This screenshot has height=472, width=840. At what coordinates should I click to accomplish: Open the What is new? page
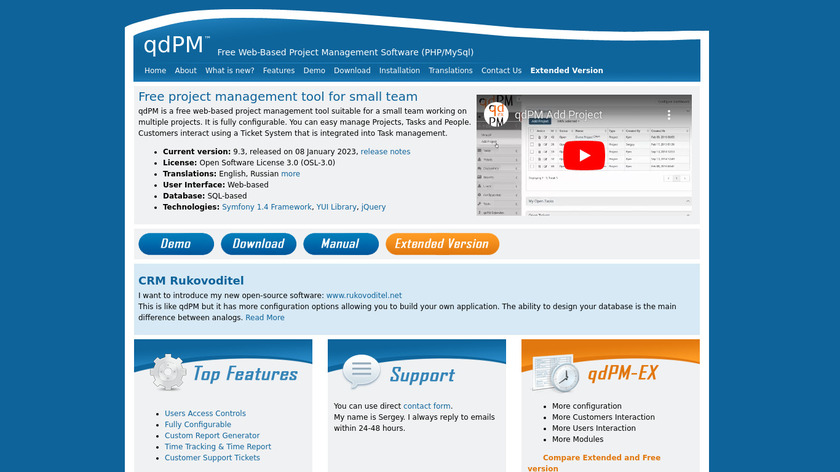pyautogui.click(x=229, y=71)
